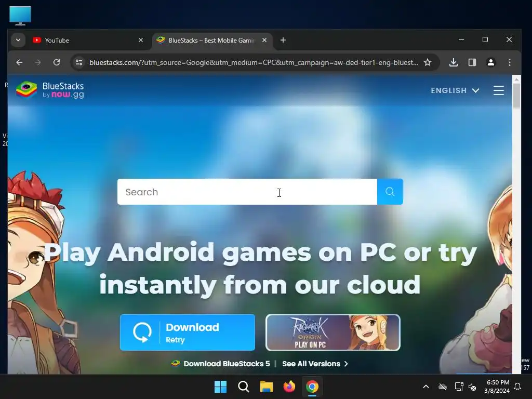Open Windows taskbar search
532x399 pixels.
tap(244, 387)
